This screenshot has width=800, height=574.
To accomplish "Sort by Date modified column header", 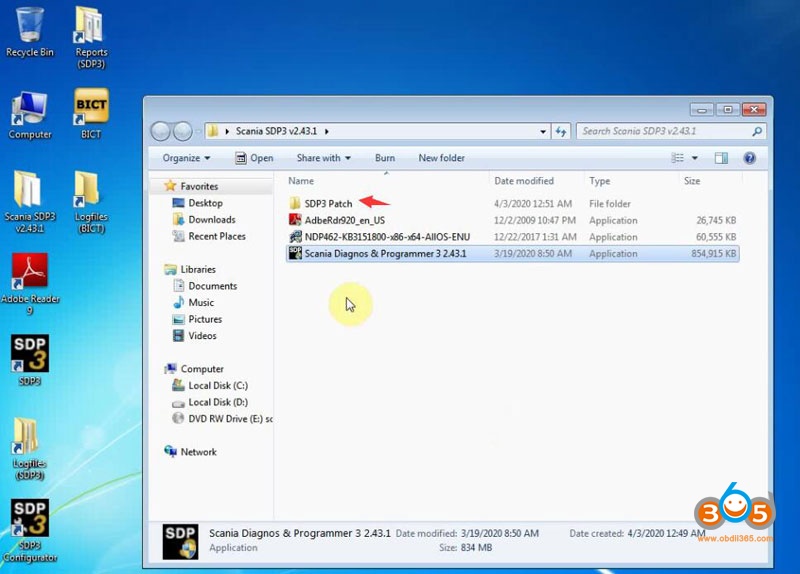I will [523, 181].
